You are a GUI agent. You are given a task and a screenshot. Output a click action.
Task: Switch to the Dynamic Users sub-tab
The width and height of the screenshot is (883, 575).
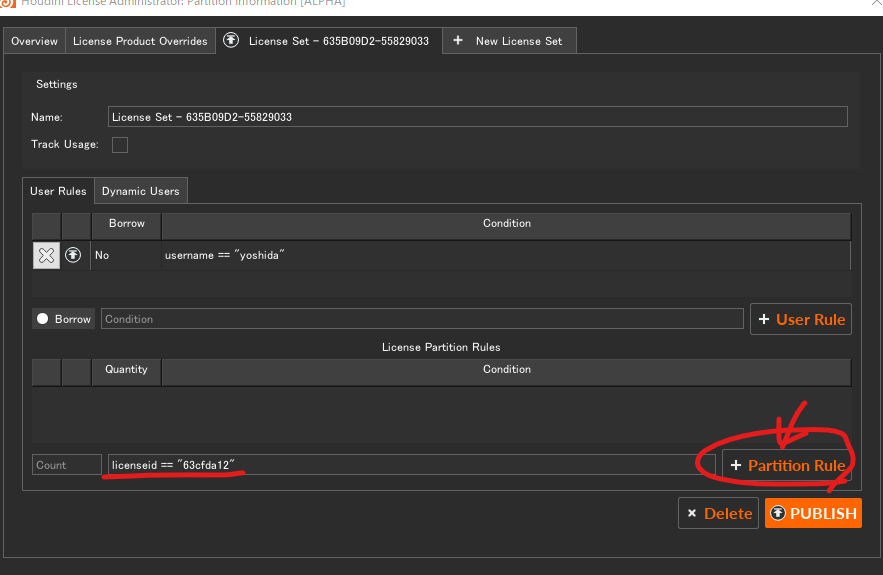click(x=141, y=191)
